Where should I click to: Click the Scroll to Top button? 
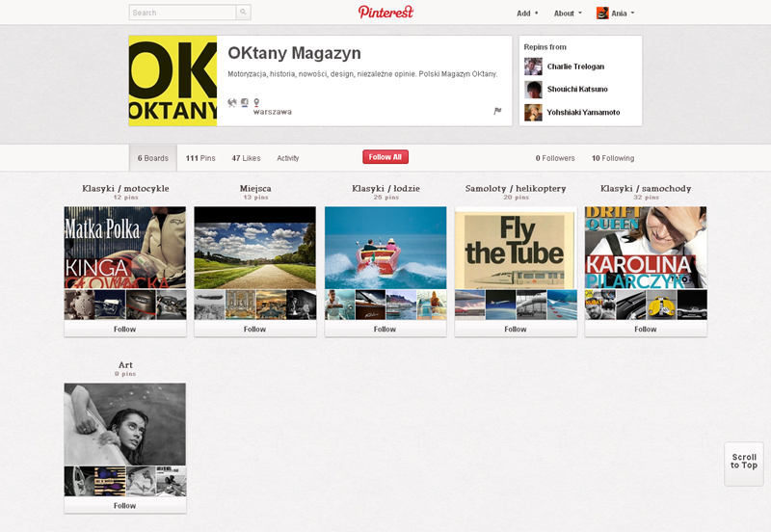click(x=743, y=464)
